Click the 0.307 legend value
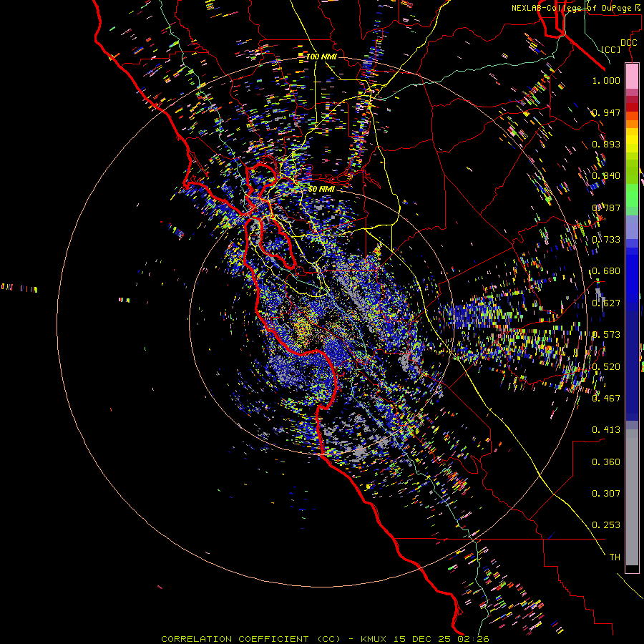The image size is (644, 644). pyautogui.click(x=606, y=494)
